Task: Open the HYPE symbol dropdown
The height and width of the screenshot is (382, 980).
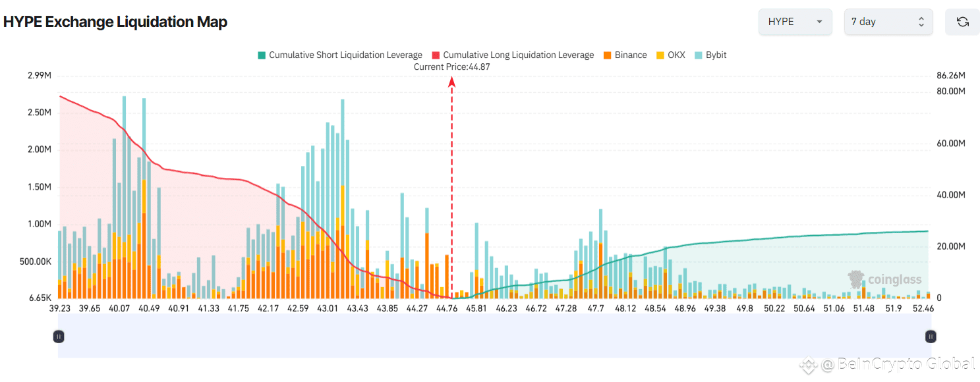Action: pos(795,22)
